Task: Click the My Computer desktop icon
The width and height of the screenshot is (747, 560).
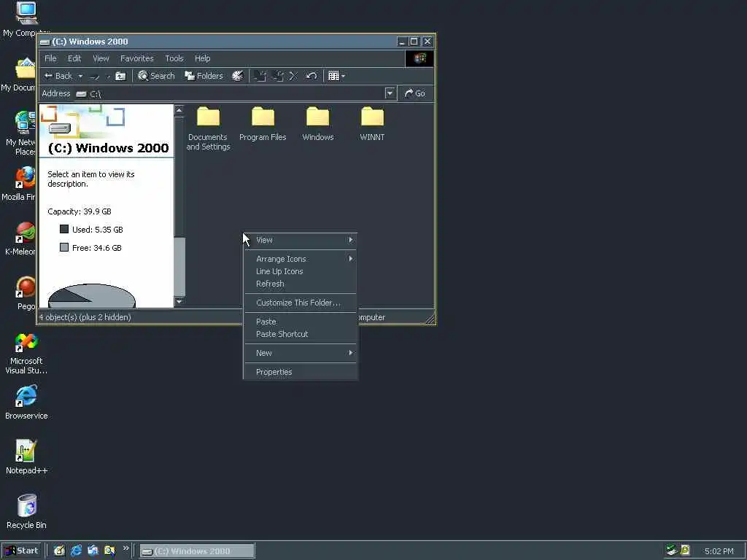Action: point(26,19)
